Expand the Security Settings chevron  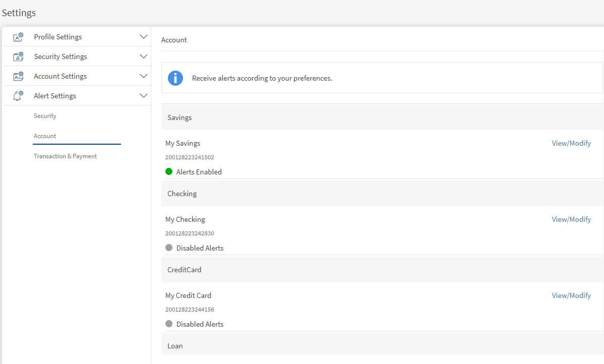143,56
